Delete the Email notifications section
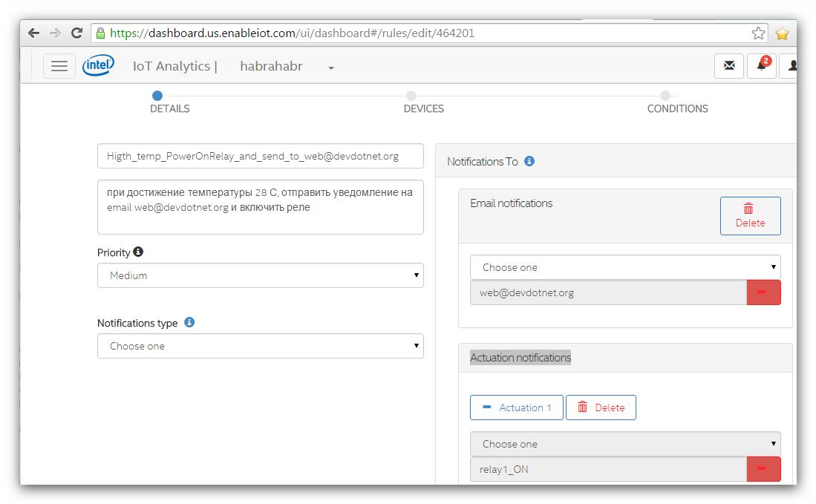Screen dimensions: 816x504 (750, 215)
